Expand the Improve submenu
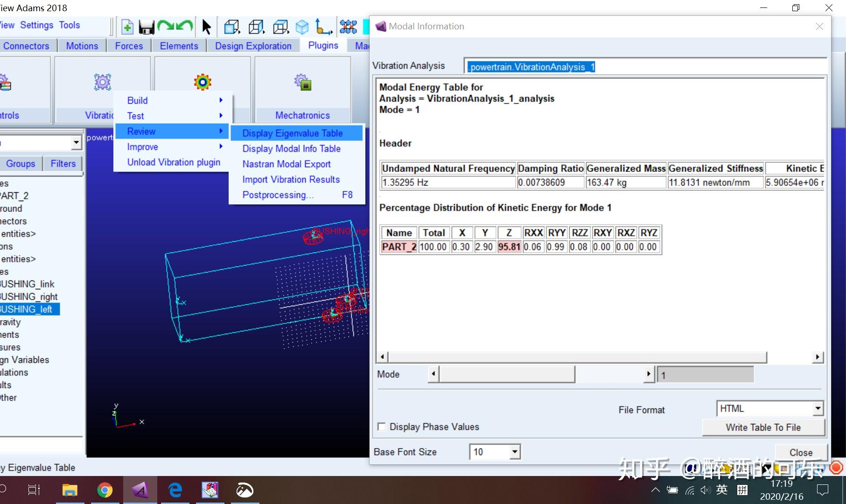The height and width of the screenshot is (504, 846). (173, 147)
